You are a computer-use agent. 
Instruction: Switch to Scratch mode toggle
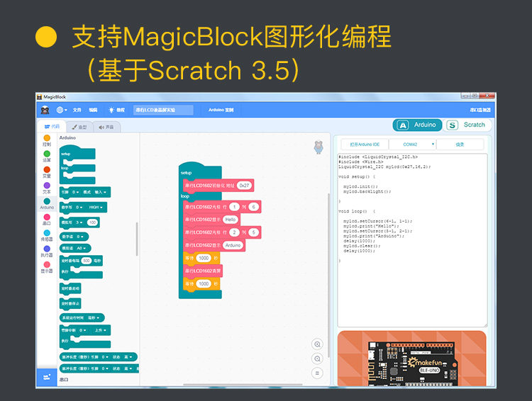467,125
